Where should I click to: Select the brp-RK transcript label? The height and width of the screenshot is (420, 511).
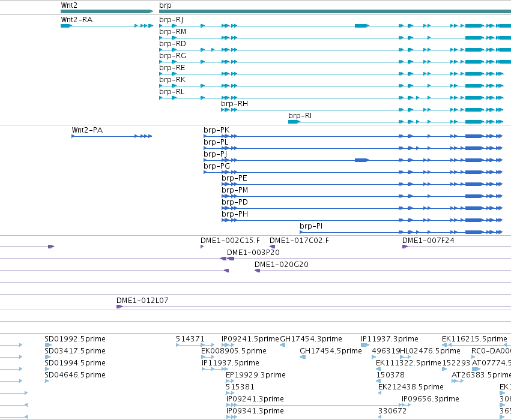pyautogui.click(x=172, y=80)
